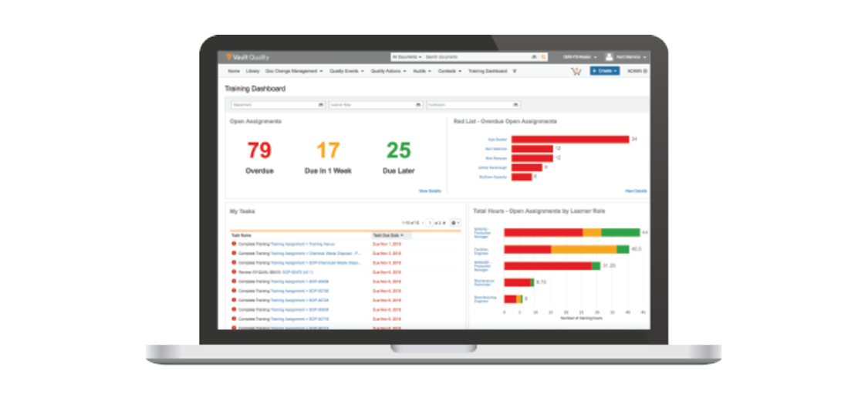This screenshot has height=398, width=868.
Task: Click the Vault Quality logo
Action: click(247, 57)
